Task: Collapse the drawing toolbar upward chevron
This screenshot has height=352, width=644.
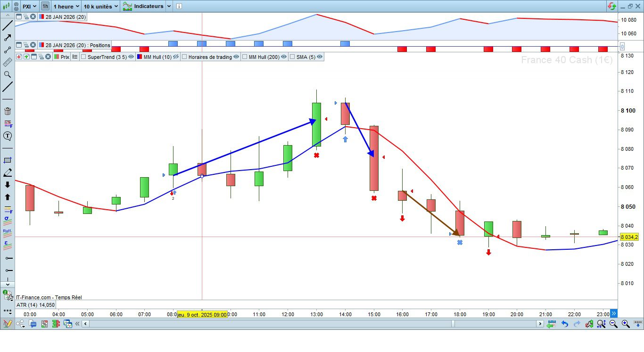Action: 8,15
